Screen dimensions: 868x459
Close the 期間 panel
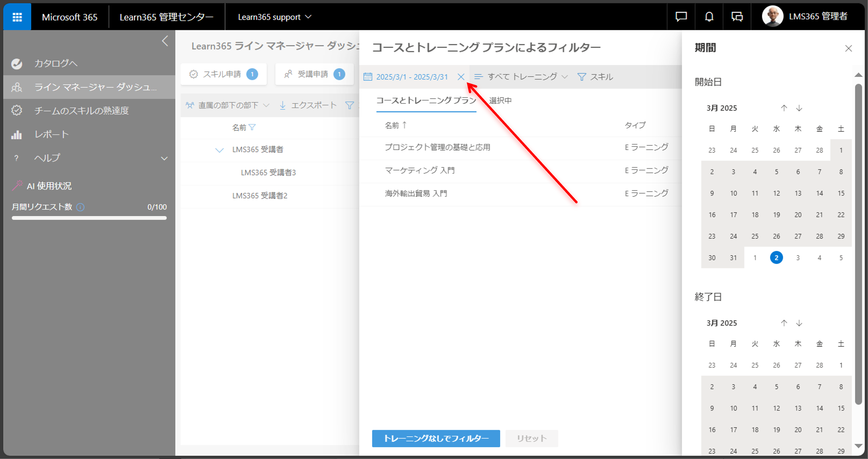click(849, 49)
